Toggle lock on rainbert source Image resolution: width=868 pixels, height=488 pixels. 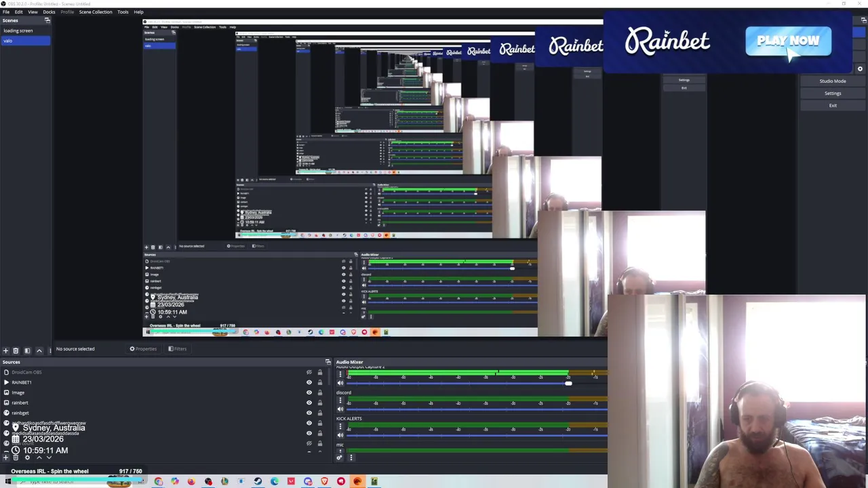[x=320, y=403]
